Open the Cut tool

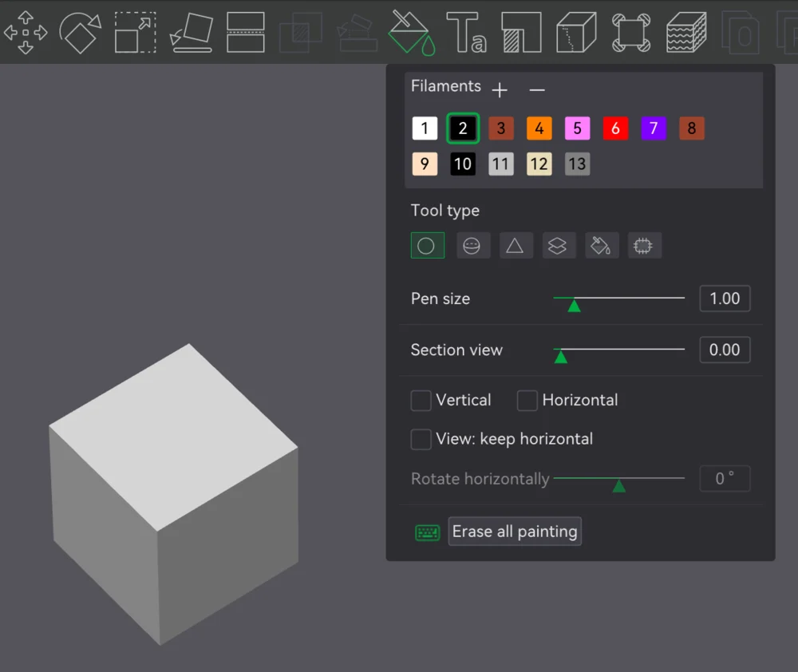click(245, 33)
